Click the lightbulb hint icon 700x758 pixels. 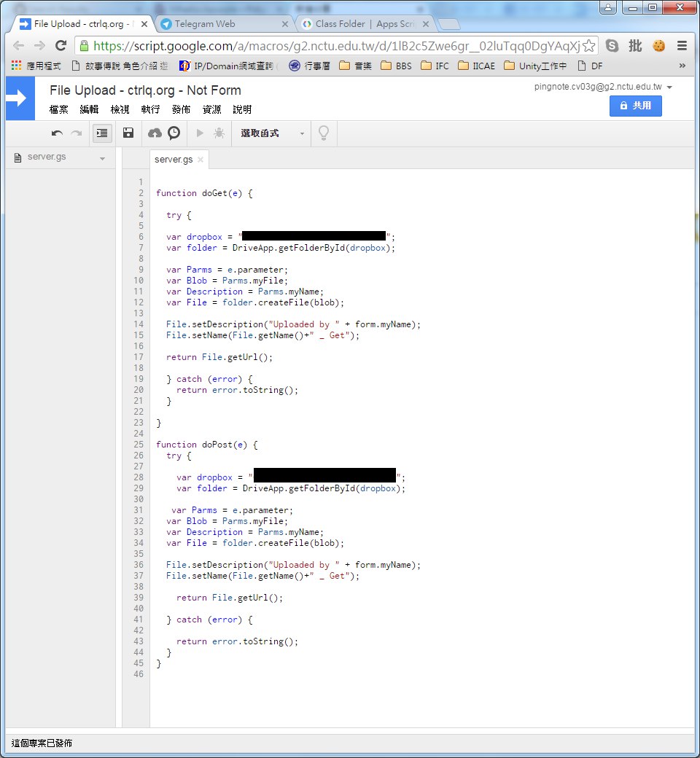pos(324,133)
